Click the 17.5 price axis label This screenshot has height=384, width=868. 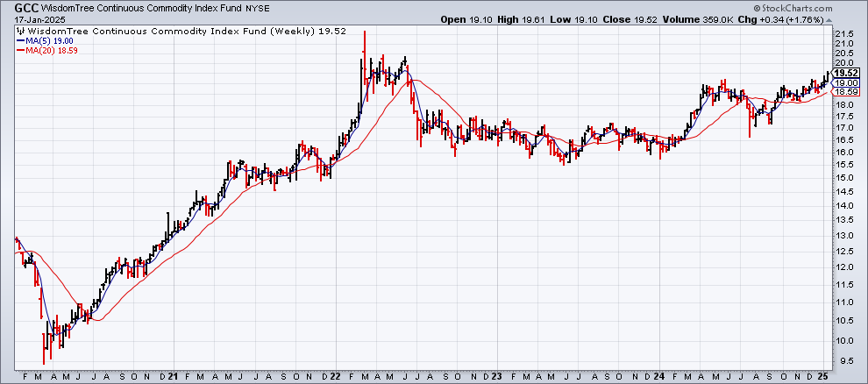[843, 117]
